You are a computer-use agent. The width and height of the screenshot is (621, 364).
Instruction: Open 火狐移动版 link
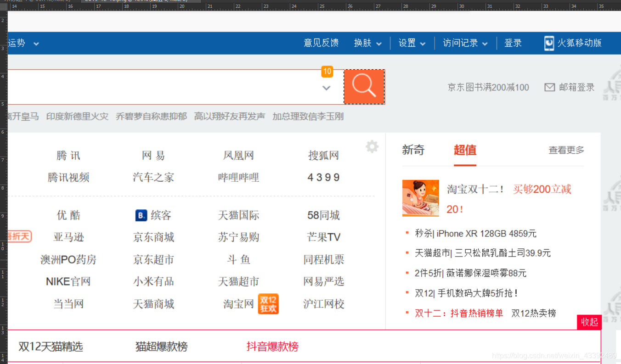pos(579,43)
